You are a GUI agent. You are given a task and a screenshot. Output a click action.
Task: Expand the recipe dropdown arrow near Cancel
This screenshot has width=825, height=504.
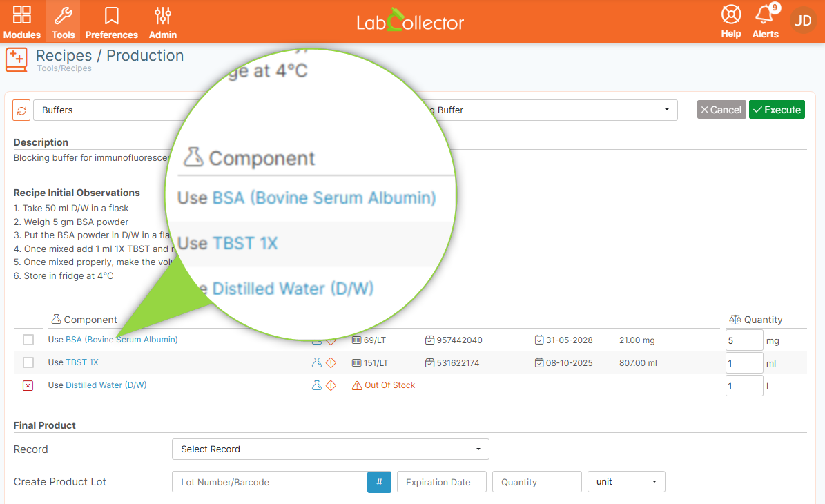pyautogui.click(x=667, y=109)
